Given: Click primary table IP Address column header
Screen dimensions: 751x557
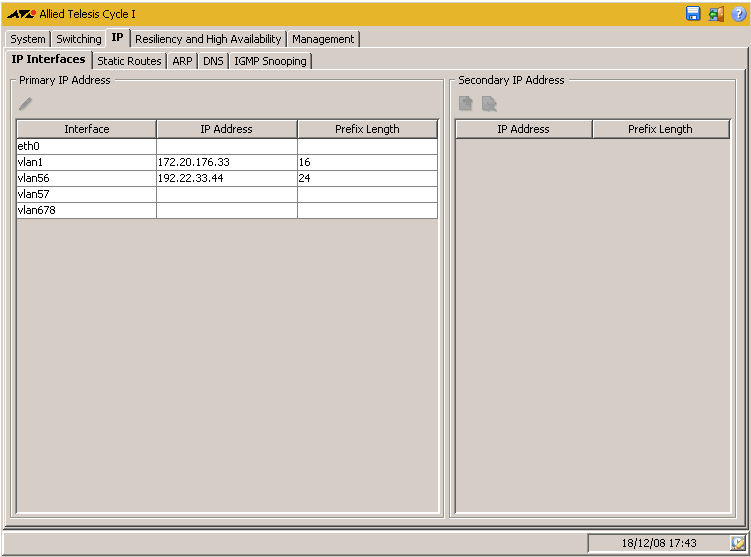Looking at the screenshot, I should coord(227,129).
